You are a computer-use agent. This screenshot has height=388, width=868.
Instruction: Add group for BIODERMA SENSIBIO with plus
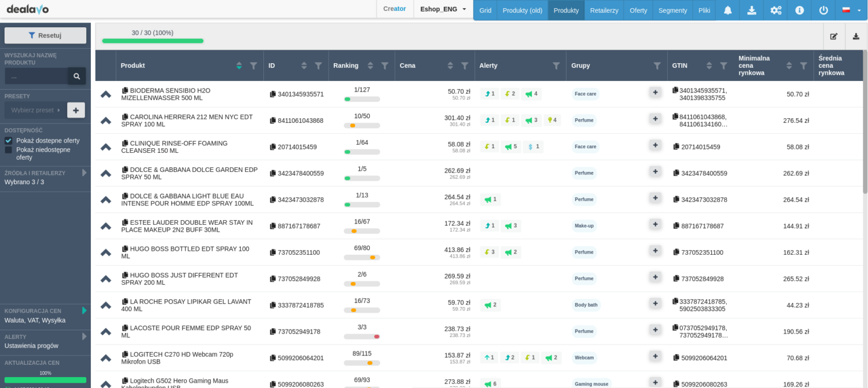[x=655, y=92]
